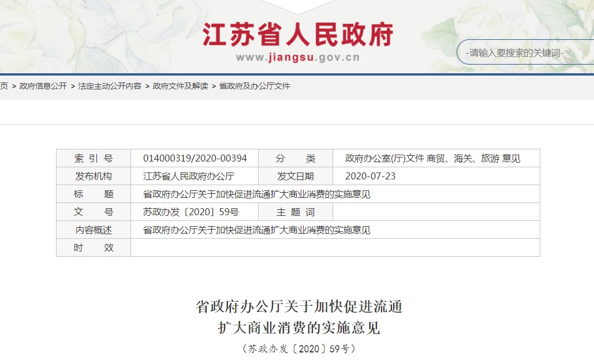Click the summary text in the 内容概述 row
This screenshot has height=364, width=594.
256,230
